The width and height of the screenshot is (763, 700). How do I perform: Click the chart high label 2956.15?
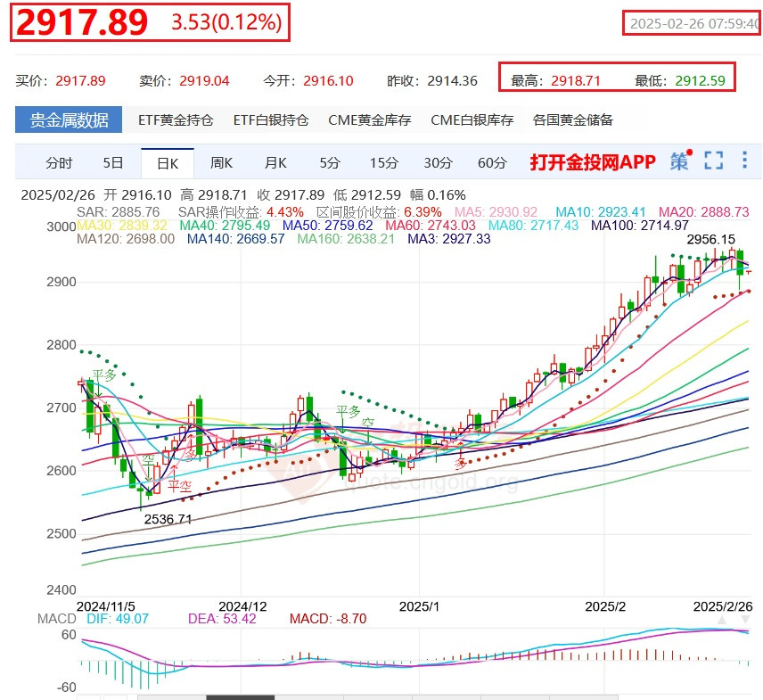[711, 240]
